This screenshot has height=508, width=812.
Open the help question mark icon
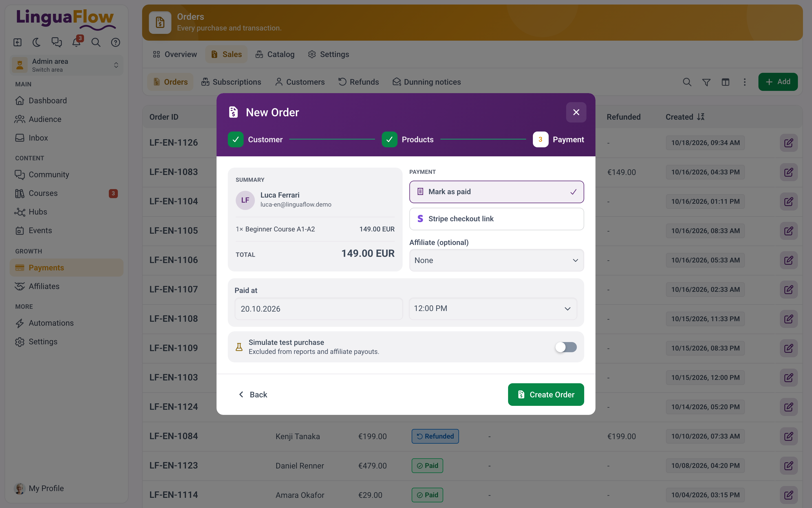[x=116, y=42]
